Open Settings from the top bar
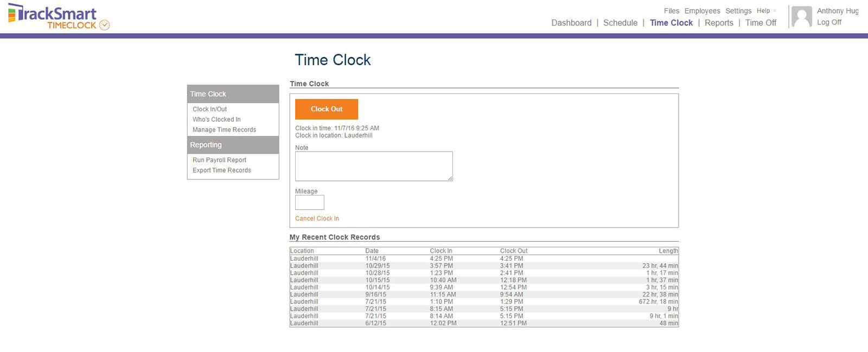This screenshot has width=868, height=352. pos(738,11)
